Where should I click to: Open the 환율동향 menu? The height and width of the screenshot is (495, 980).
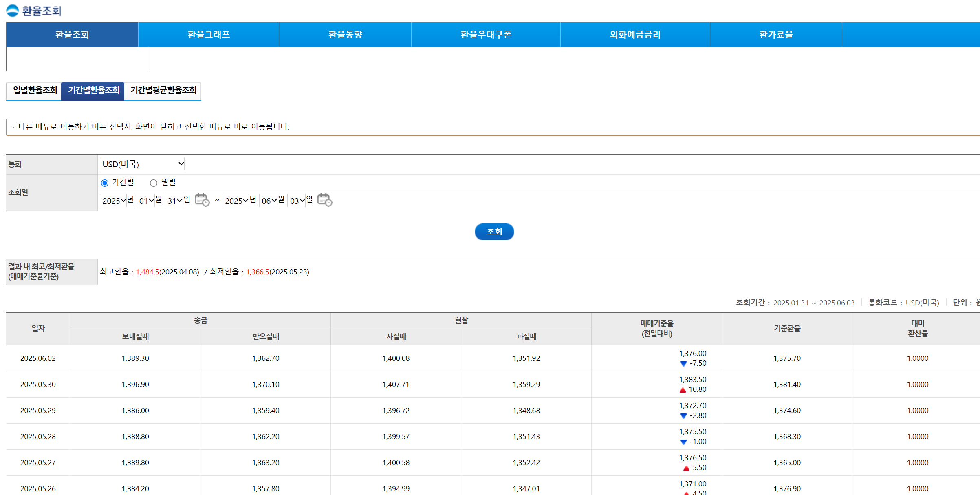pyautogui.click(x=344, y=34)
